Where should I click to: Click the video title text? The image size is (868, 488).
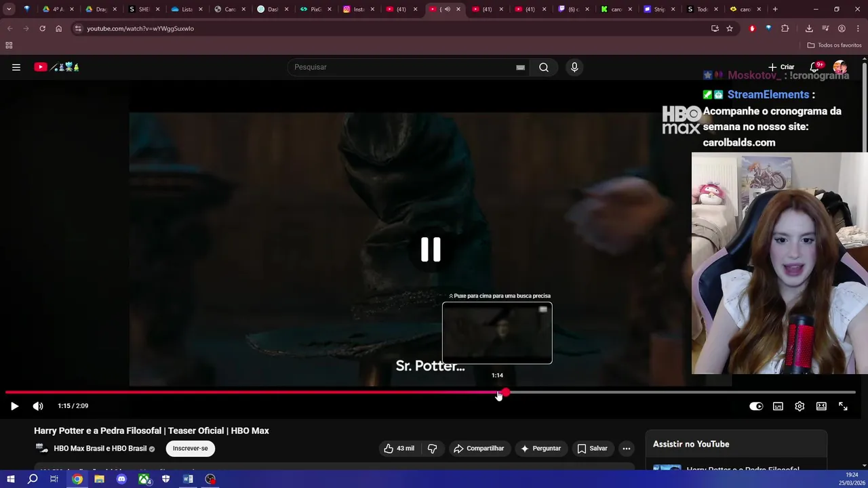pyautogui.click(x=151, y=431)
